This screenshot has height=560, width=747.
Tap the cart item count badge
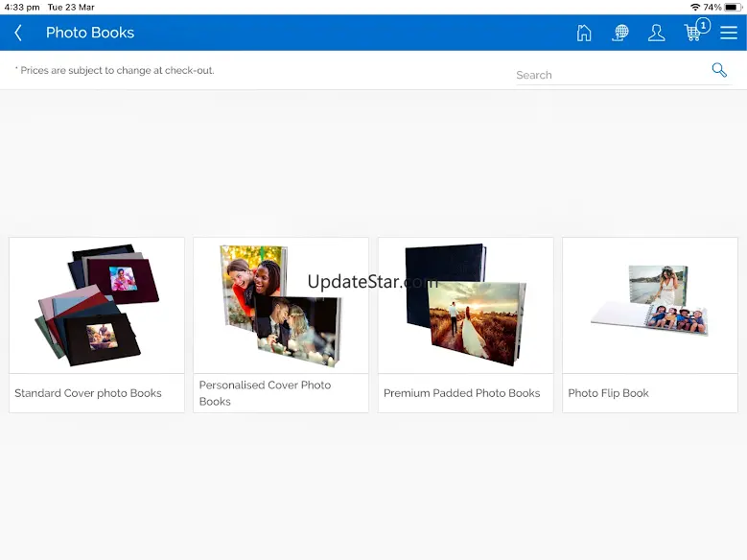pyautogui.click(x=703, y=26)
